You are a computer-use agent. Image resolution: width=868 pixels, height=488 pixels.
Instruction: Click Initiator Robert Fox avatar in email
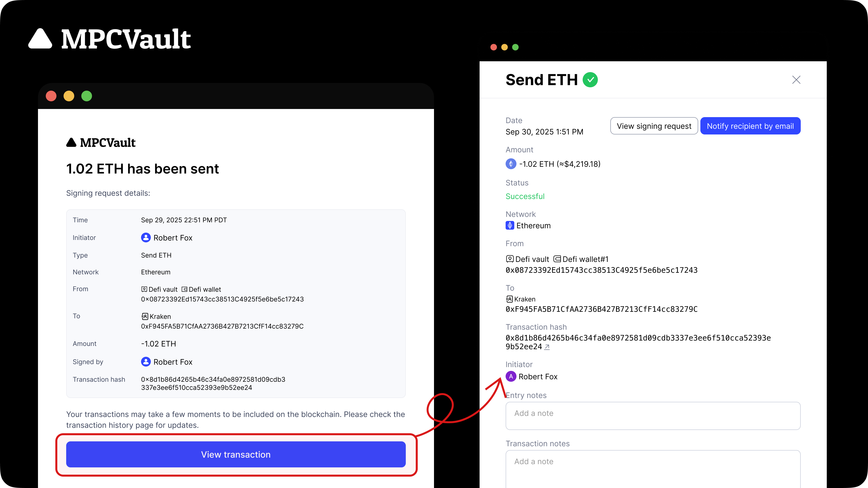(x=146, y=238)
